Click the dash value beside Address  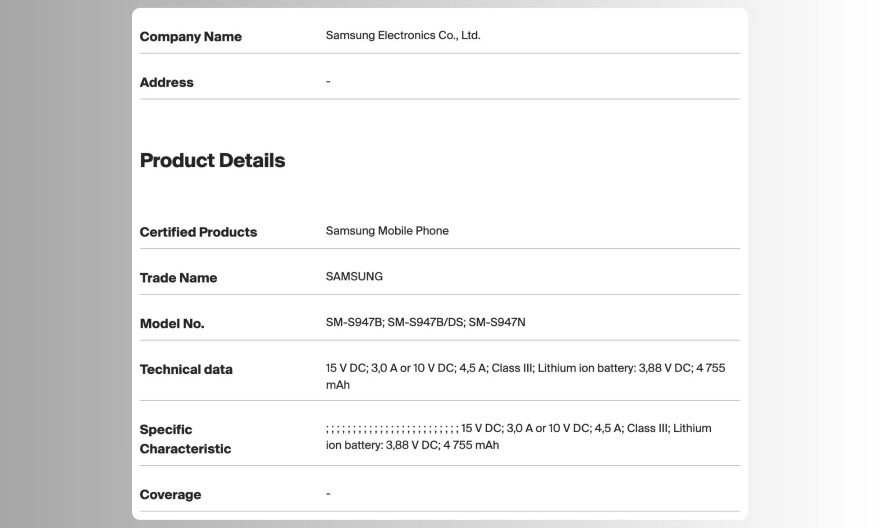(328, 82)
